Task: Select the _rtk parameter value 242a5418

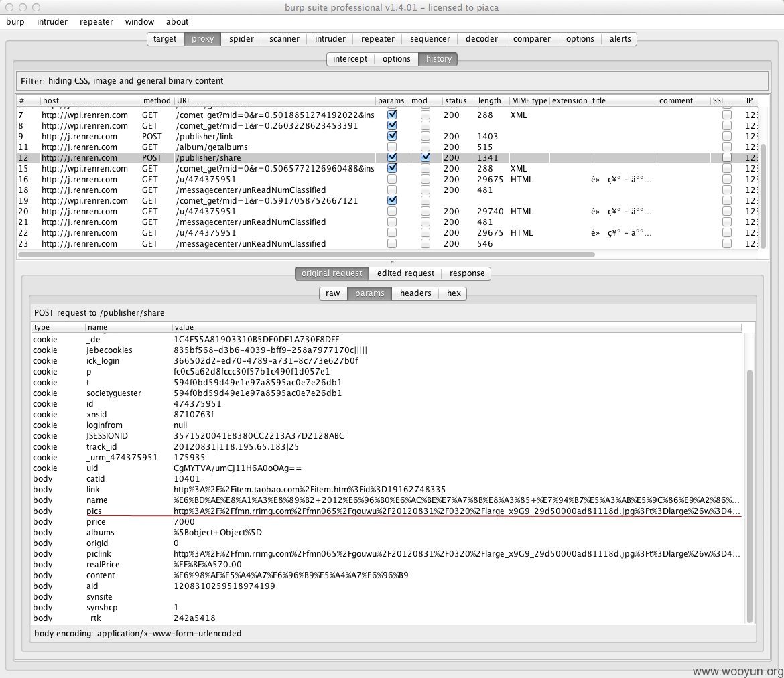Action: click(x=194, y=618)
